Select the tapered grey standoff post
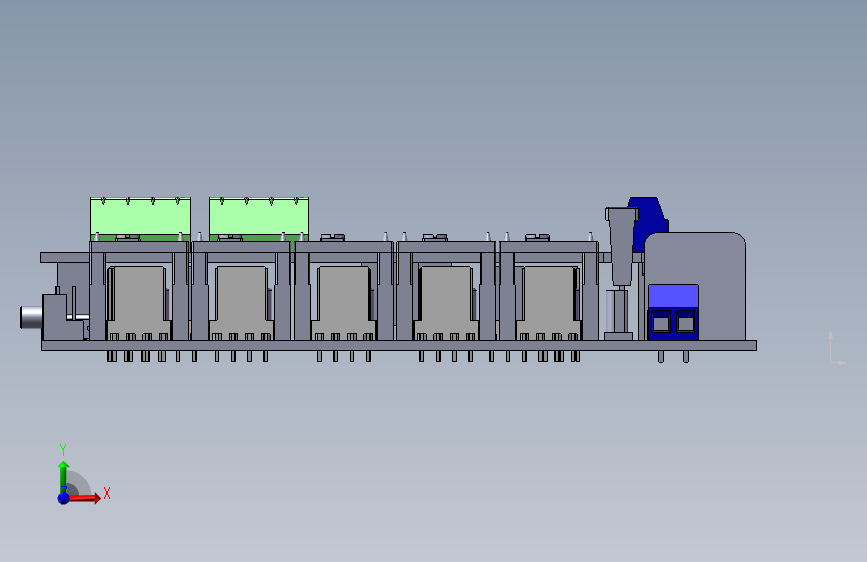The image size is (867, 562). (x=621, y=246)
